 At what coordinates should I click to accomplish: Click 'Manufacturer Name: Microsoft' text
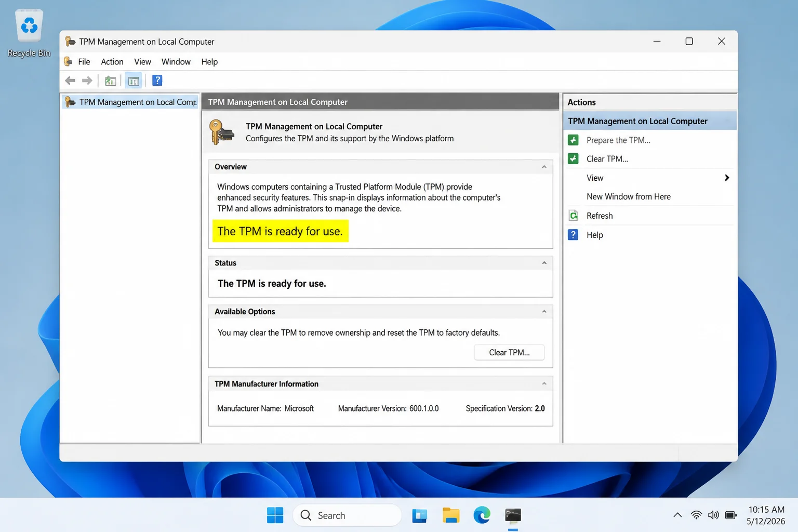click(x=265, y=408)
